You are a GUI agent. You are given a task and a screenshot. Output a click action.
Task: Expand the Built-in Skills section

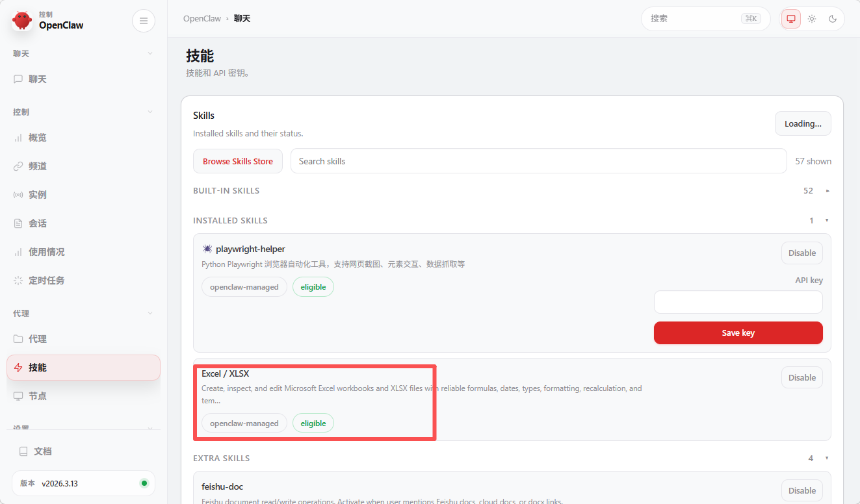[x=827, y=191]
